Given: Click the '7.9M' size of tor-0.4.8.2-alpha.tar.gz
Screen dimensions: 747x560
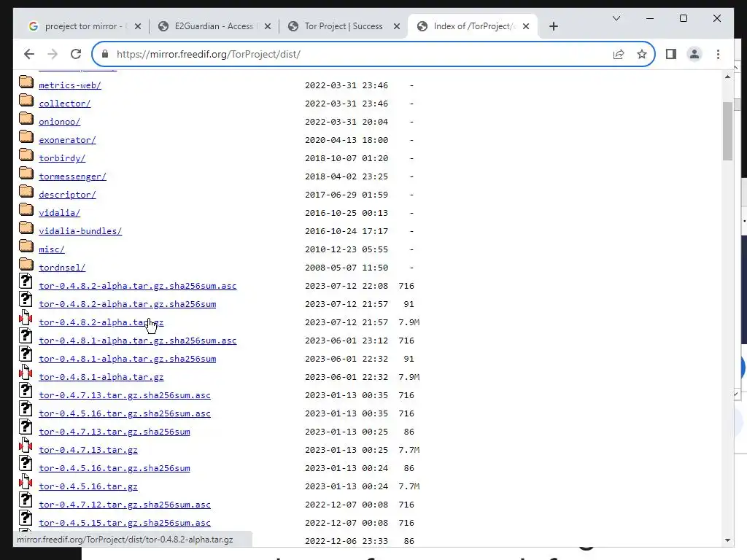Looking at the screenshot, I should pos(409,322).
